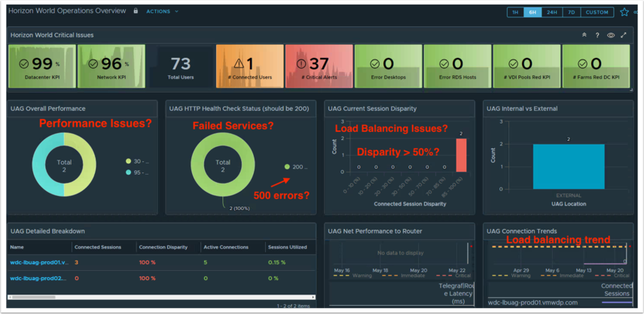Screen dimensions: 644x314
Task: Open help for Critical Issues widget
Action: [597, 35]
